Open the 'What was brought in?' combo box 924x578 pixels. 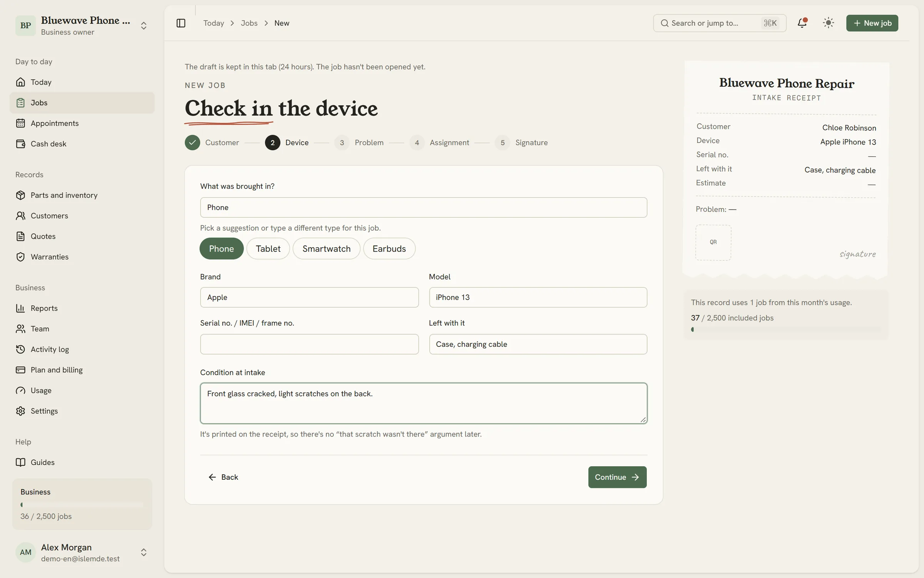coord(423,207)
